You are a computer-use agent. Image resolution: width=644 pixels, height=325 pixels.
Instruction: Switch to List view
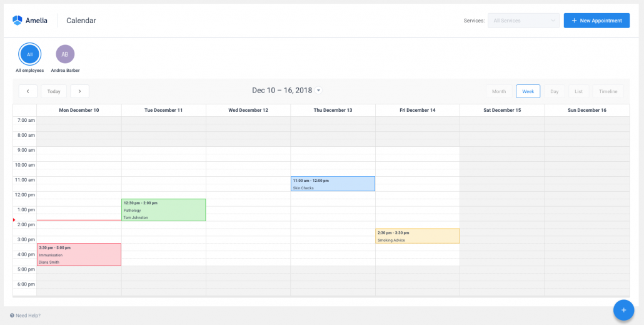click(x=578, y=91)
